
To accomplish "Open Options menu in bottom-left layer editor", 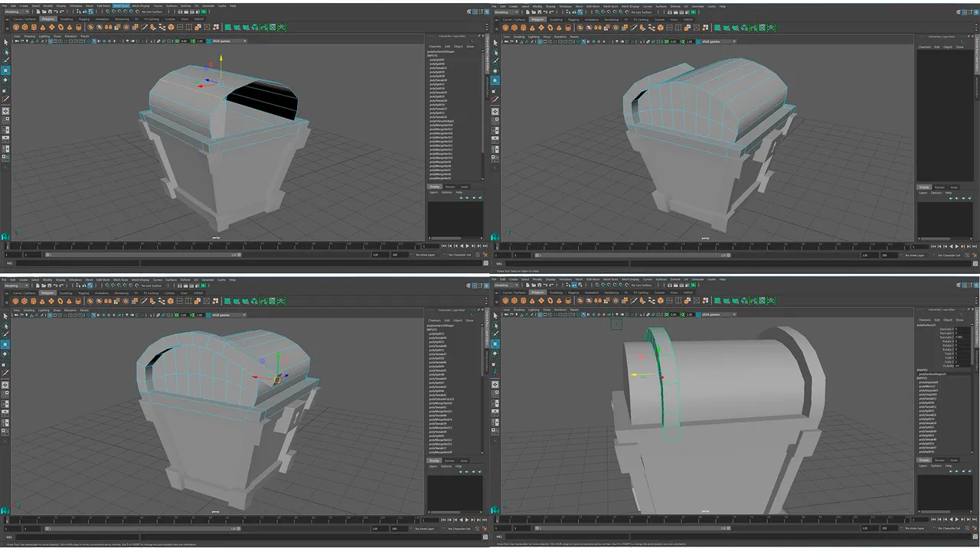I will click(446, 467).
